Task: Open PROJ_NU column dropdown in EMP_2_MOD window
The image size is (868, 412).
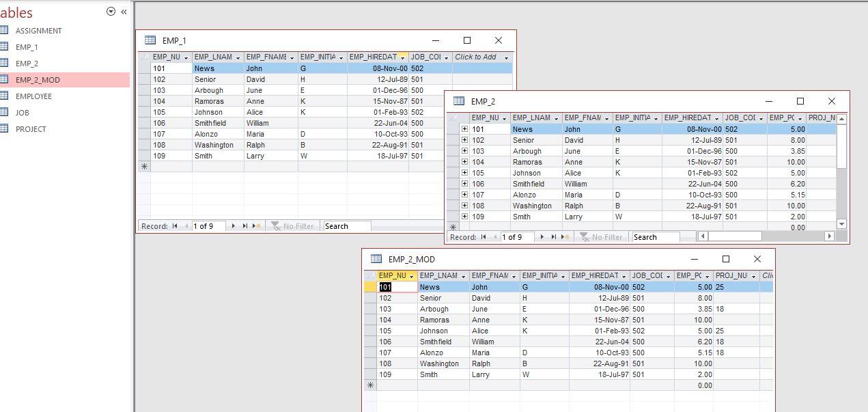Action: coord(753,277)
